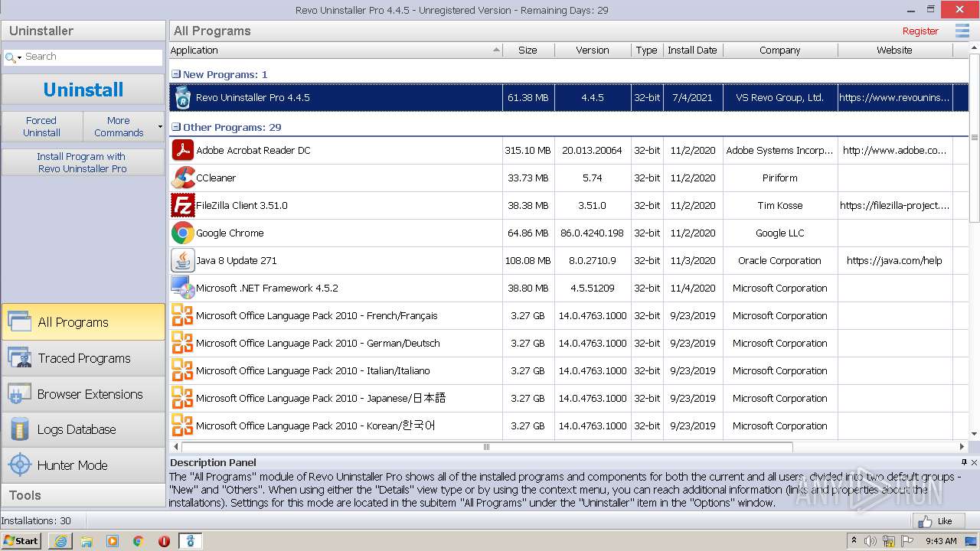Open search options dropdown arrow
This screenshot has width=980, height=551.
click(x=20, y=58)
